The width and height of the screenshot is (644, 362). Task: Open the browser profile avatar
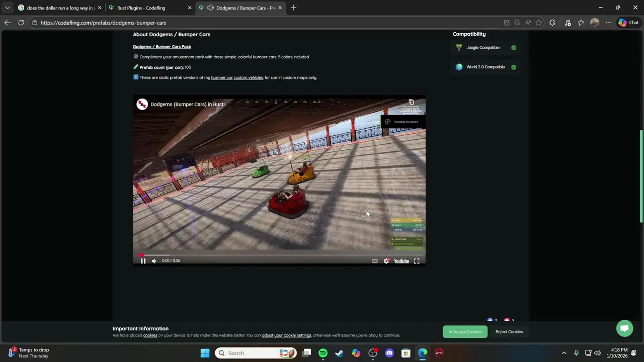pos(595,23)
